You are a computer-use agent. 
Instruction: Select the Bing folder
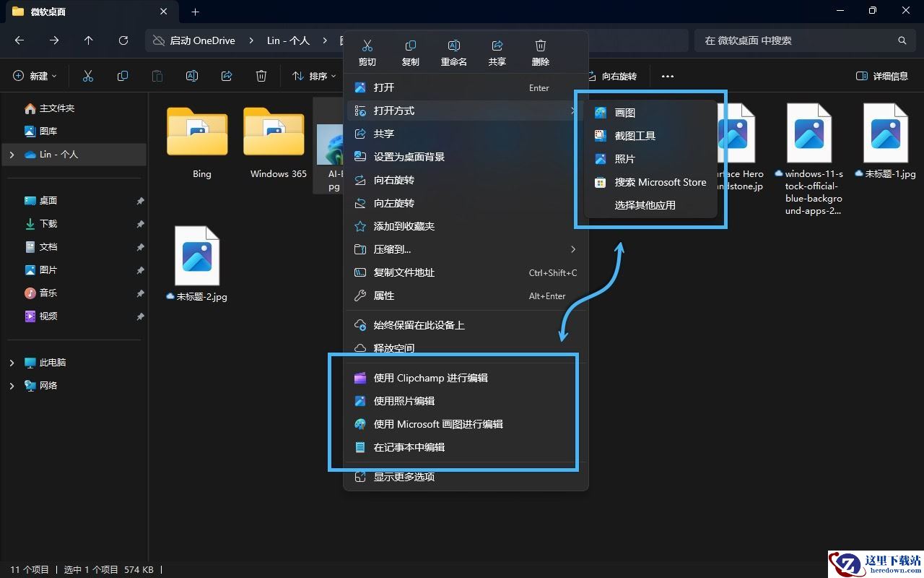tap(198, 142)
